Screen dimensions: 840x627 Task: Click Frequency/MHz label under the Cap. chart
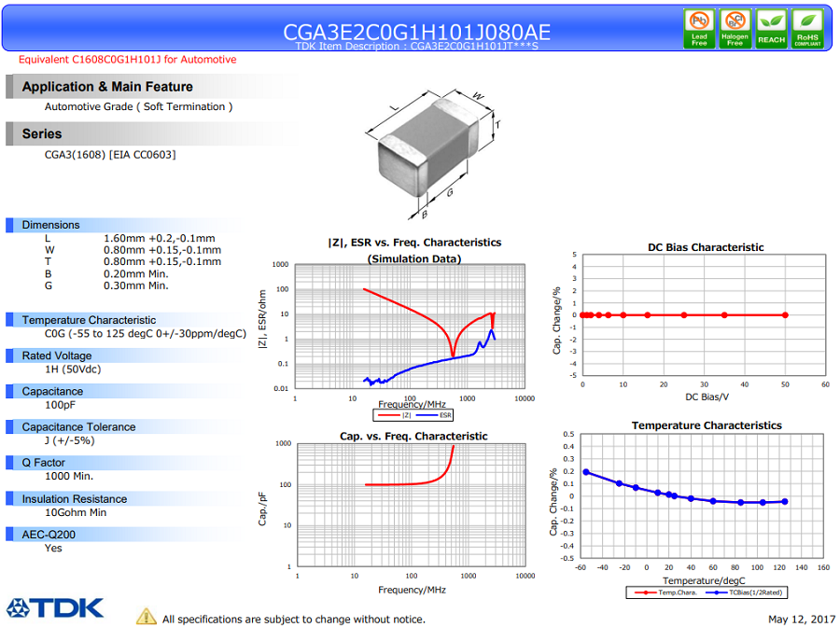click(412, 590)
